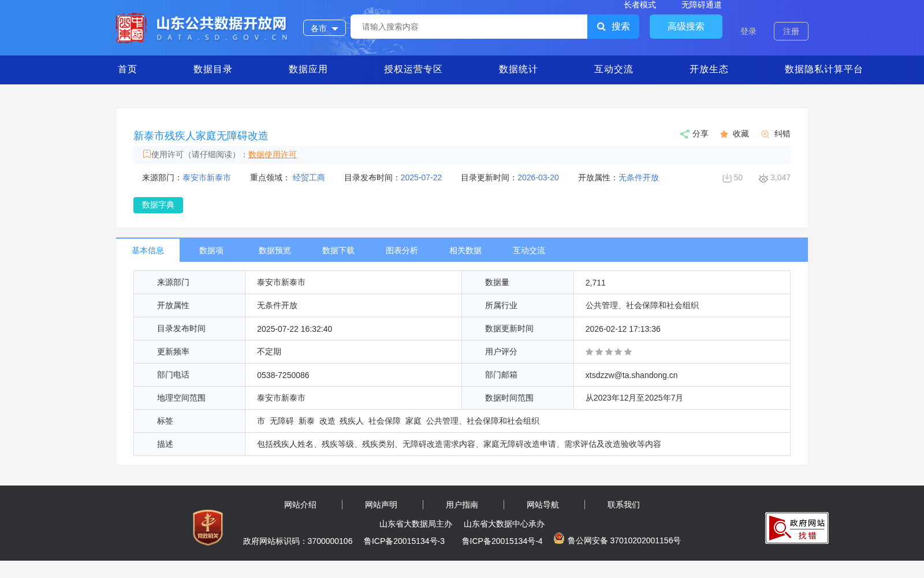
Task: Click the email xtsdzzw@ta.shandong.cn
Action: (631, 375)
